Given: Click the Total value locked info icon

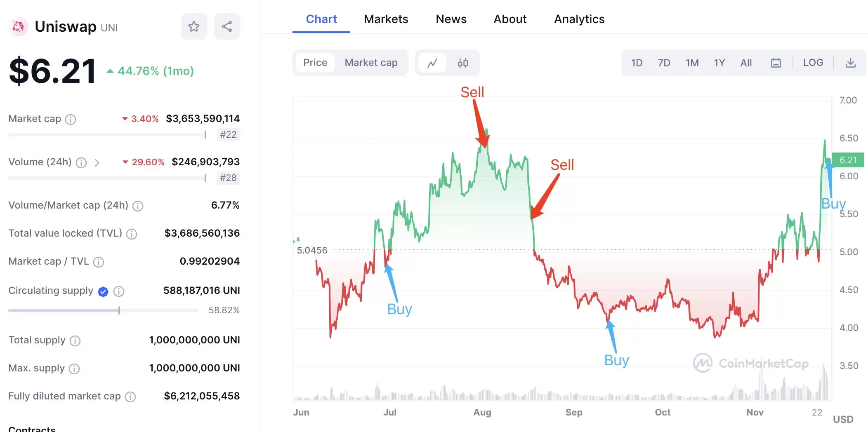Looking at the screenshot, I should (x=132, y=234).
